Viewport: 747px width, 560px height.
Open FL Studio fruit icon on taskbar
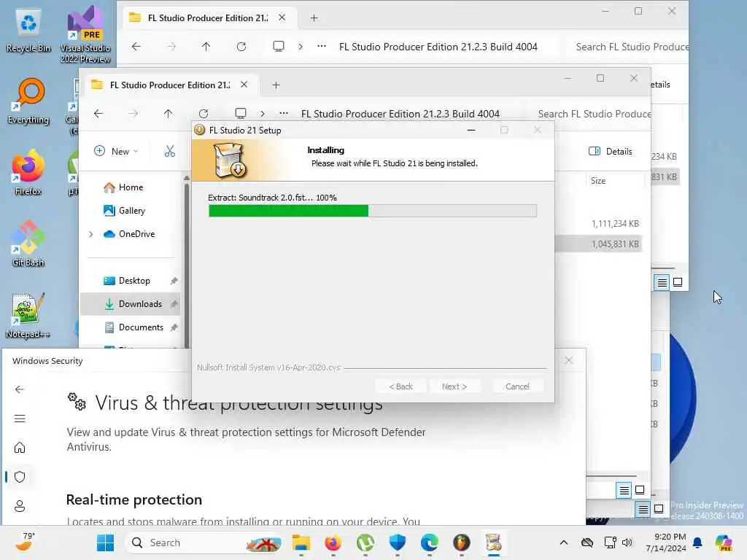462,542
